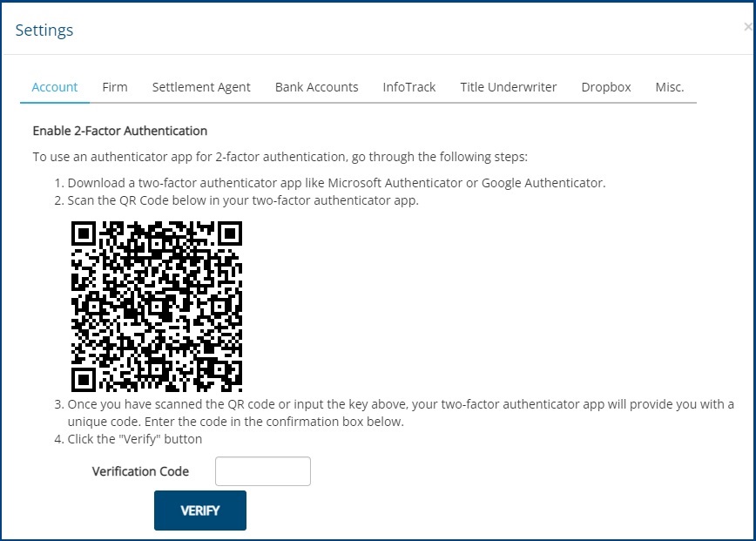Close the Settings dialog with the X
This screenshot has width=756, height=541.
pos(749,26)
